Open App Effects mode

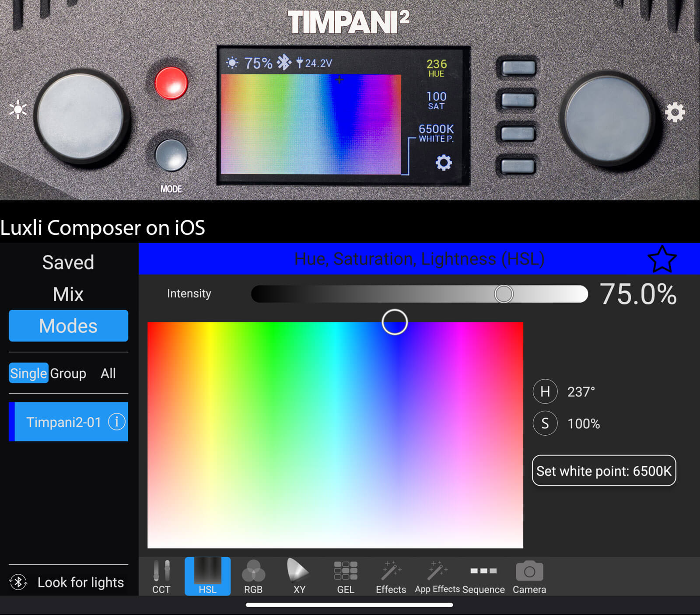point(437,576)
